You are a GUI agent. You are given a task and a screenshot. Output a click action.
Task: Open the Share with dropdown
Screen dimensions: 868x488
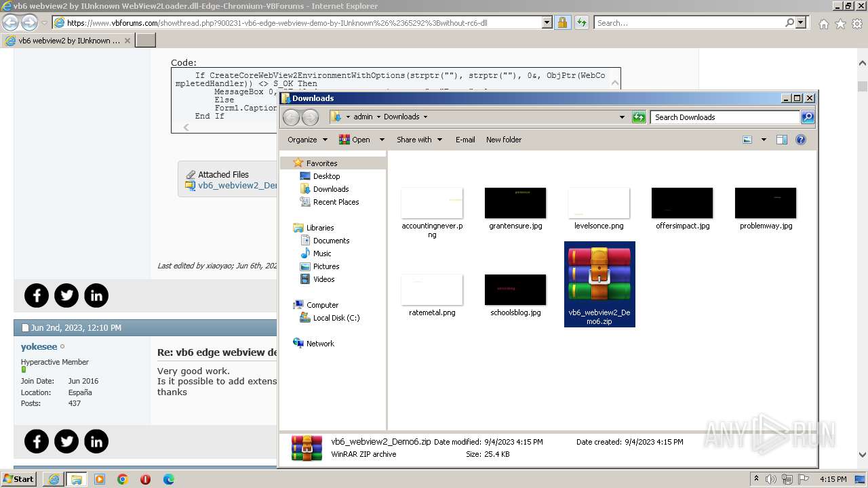419,140
